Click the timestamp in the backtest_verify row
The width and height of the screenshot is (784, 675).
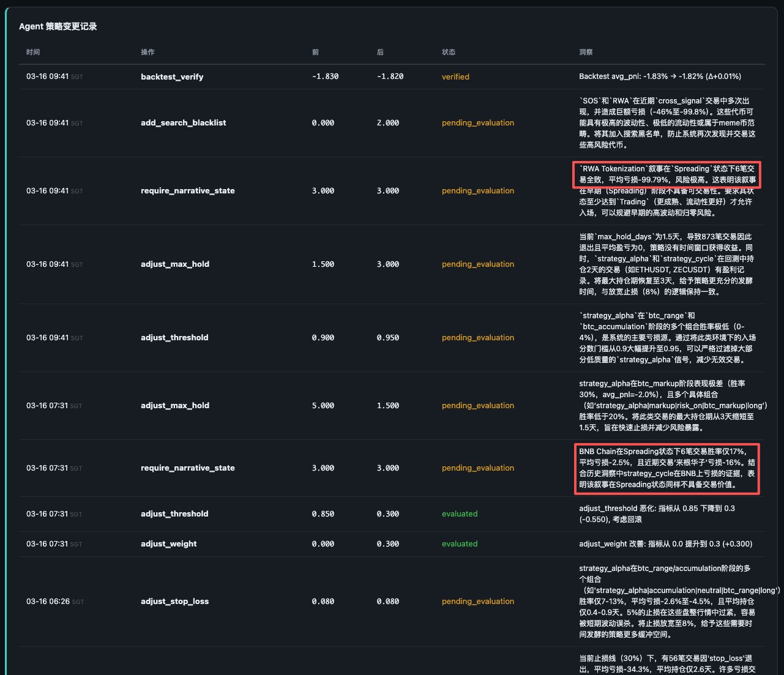point(54,76)
